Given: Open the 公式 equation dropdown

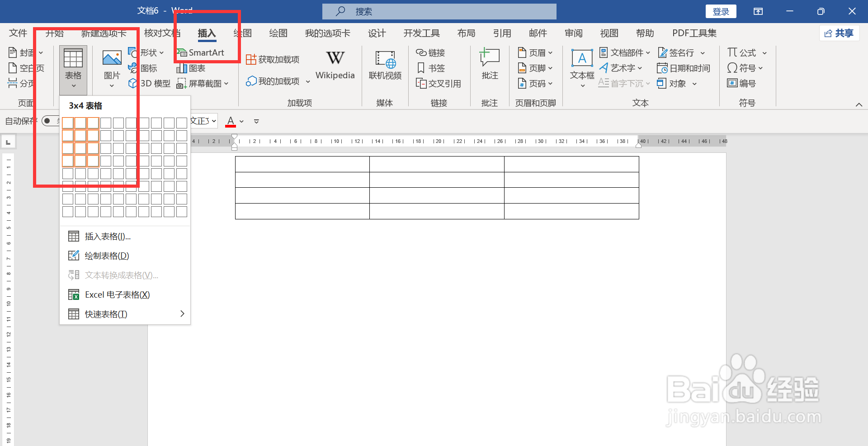Looking at the screenshot, I should pyautogui.click(x=747, y=53).
